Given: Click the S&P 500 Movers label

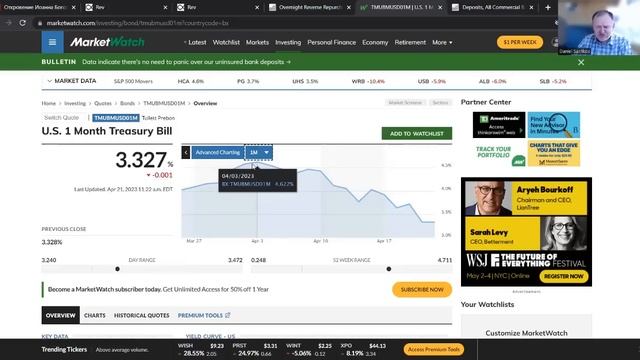Looking at the screenshot, I should [x=133, y=81].
